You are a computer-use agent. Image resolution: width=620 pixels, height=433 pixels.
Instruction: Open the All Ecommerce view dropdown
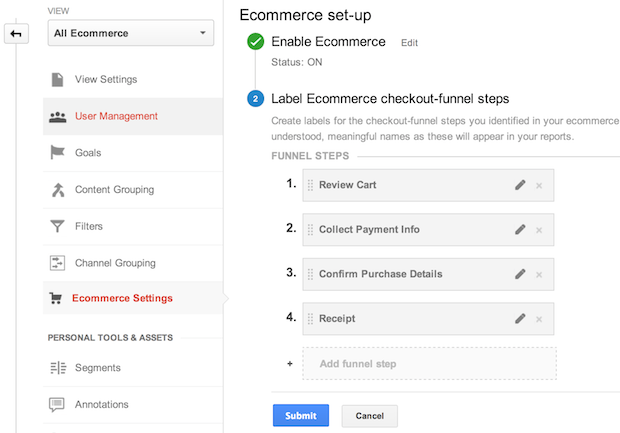tap(133, 33)
